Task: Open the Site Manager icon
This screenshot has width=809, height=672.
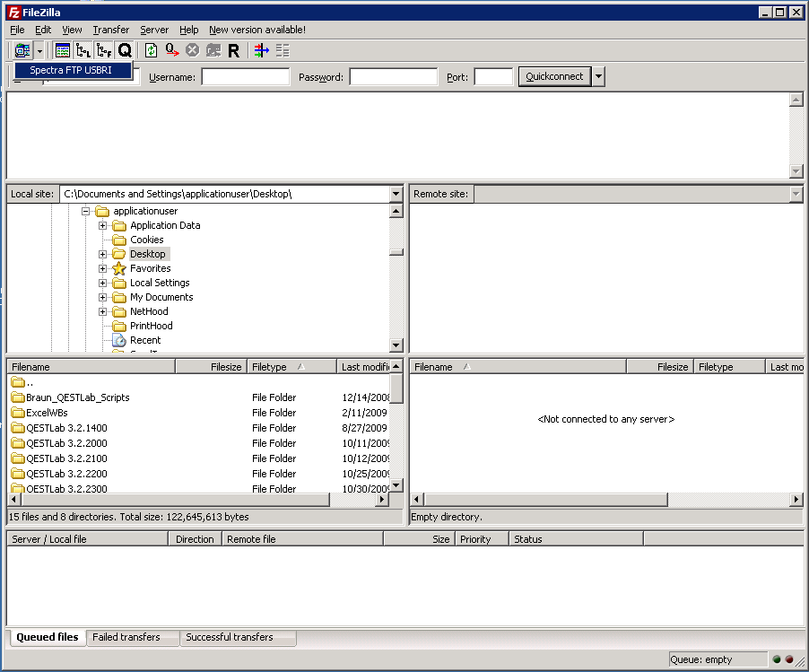Action: pos(22,51)
